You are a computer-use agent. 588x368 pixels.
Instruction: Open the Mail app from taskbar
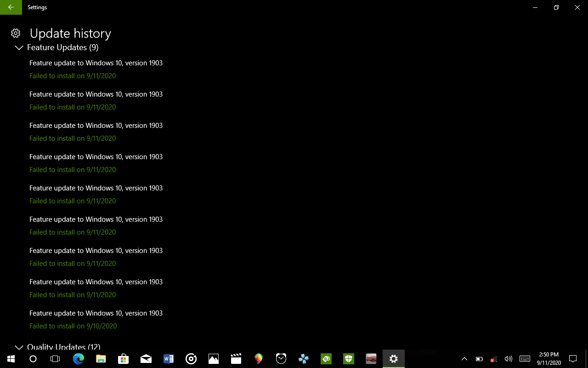click(x=146, y=359)
